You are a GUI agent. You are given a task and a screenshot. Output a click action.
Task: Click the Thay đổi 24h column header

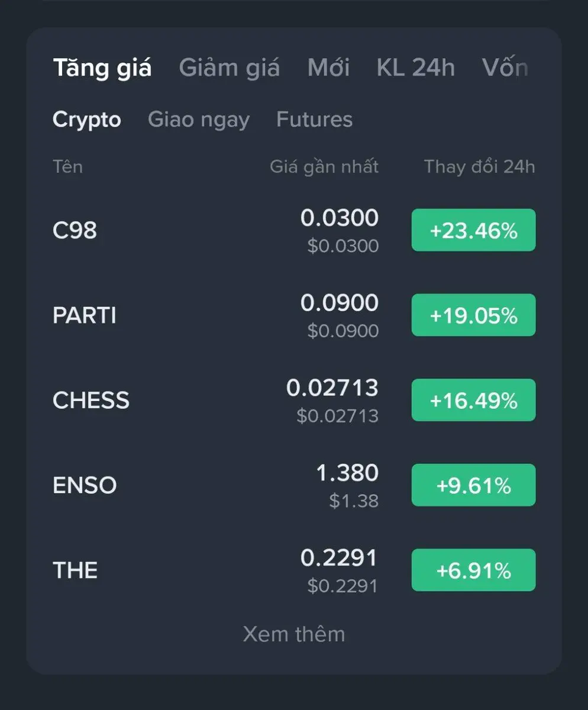point(479,167)
